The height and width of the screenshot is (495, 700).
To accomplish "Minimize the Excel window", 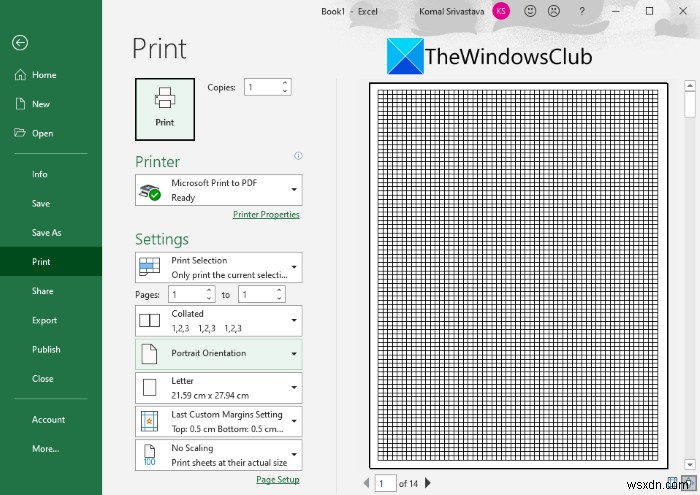I will (x=616, y=11).
